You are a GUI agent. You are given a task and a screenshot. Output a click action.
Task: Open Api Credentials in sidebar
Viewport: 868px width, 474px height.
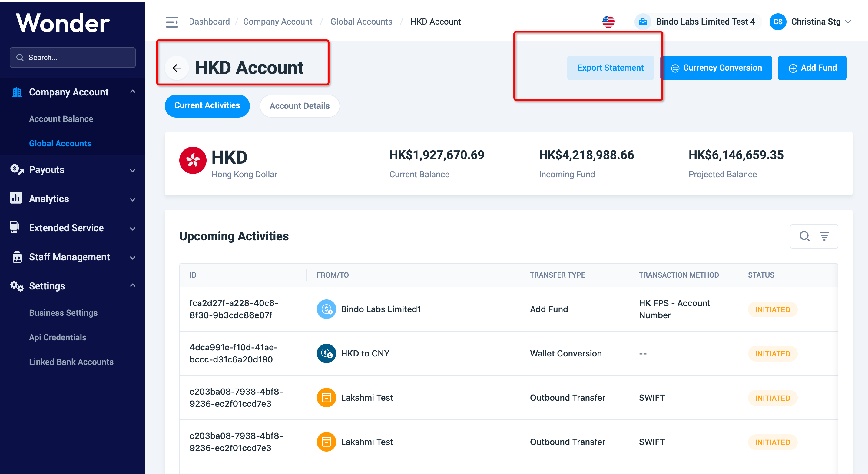pos(58,337)
